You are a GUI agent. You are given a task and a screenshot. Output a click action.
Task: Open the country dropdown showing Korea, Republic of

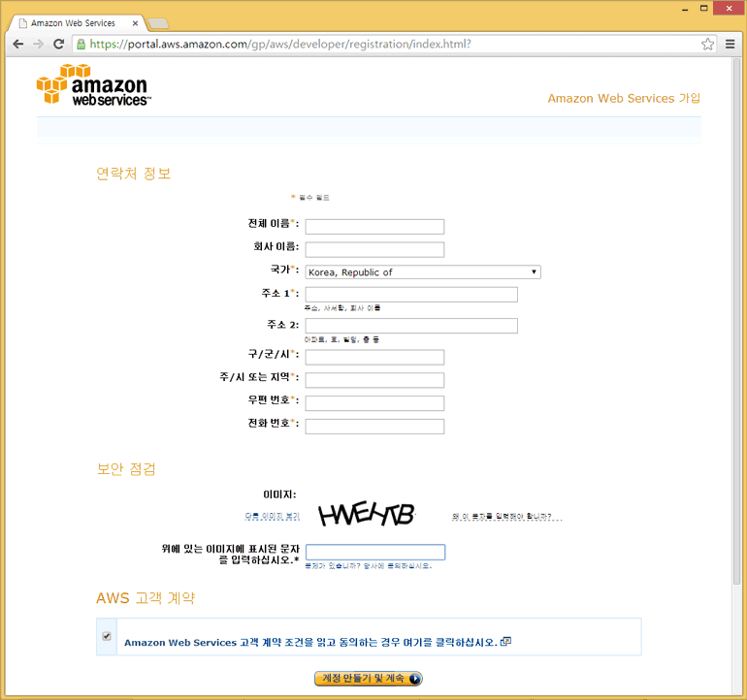[x=423, y=272]
